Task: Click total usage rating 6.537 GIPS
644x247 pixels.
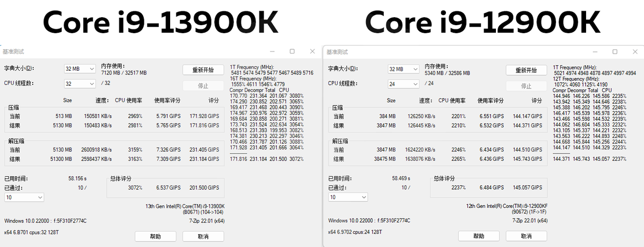Action: (x=167, y=188)
